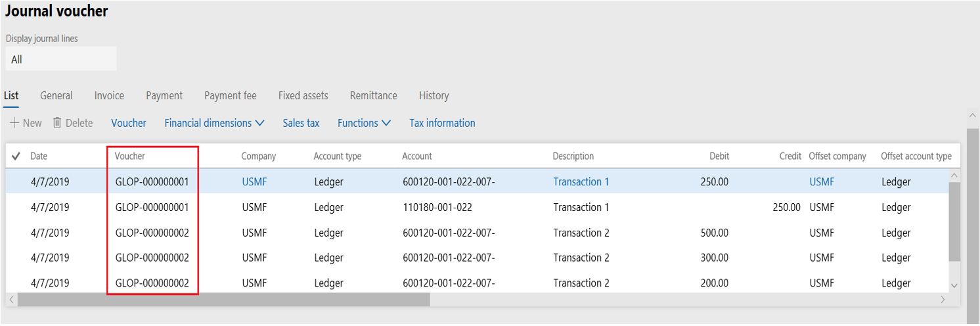The image size is (980, 326).
Task: Go to the Payment fee tab
Action: click(x=230, y=96)
